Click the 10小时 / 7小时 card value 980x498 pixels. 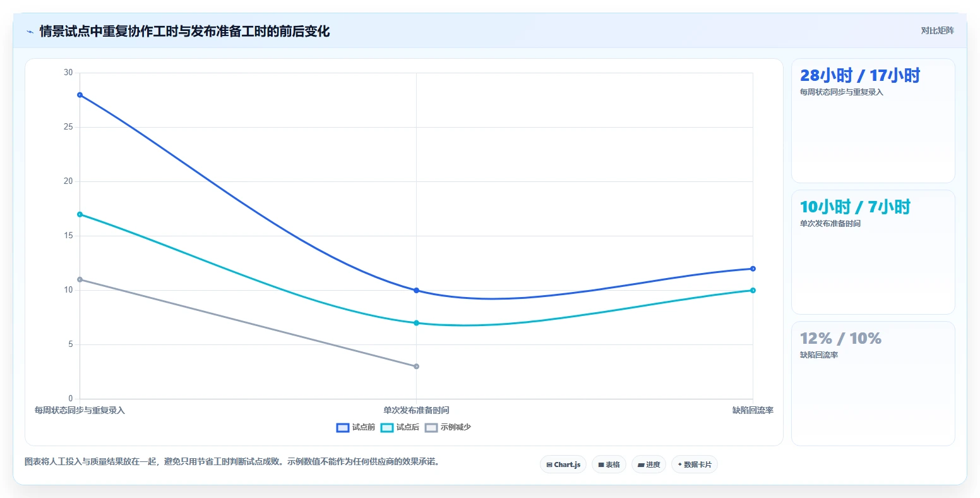855,207
